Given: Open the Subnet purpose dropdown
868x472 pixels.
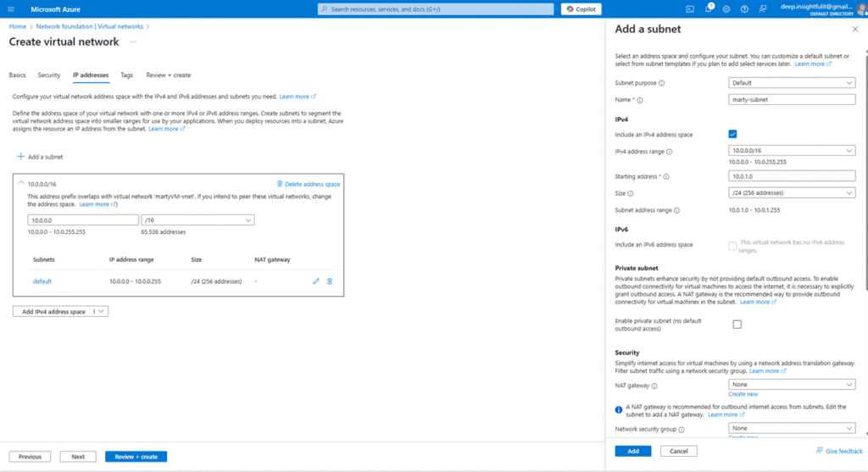Looking at the screenshot, I should 792,83.
